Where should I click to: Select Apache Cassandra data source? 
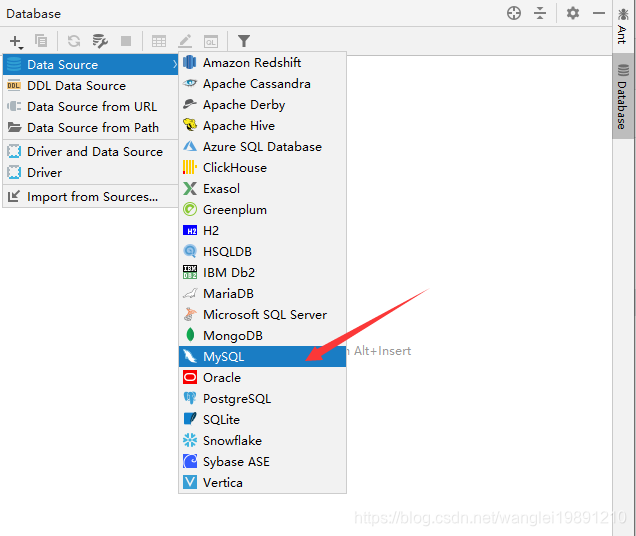point(262,84)
